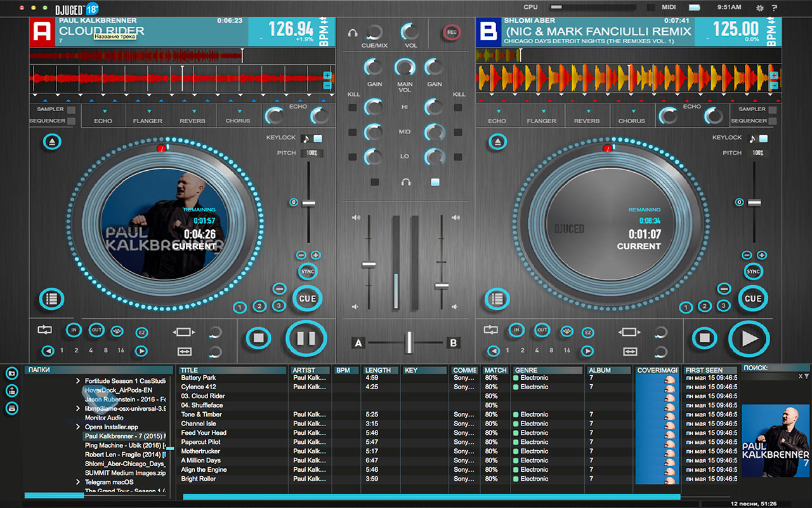The height and width of the screenshot is (508, 812).
Task: Open settings gear in the top bar
Action: [x=760, y=8]
